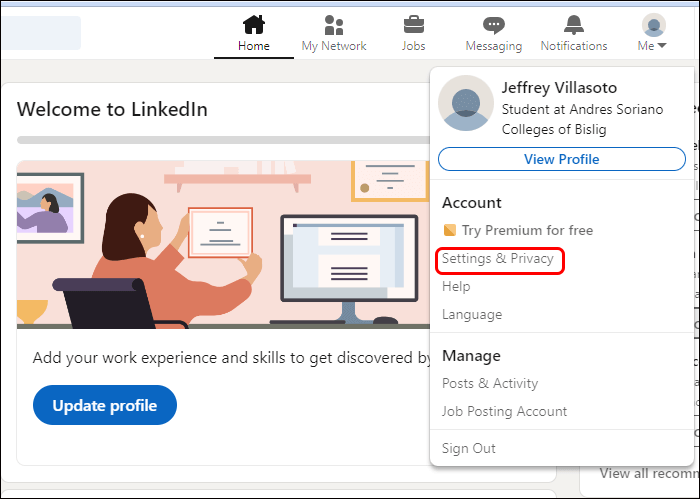
Task: Click the 'Add your work experience' text
Action: coord(232,358)
